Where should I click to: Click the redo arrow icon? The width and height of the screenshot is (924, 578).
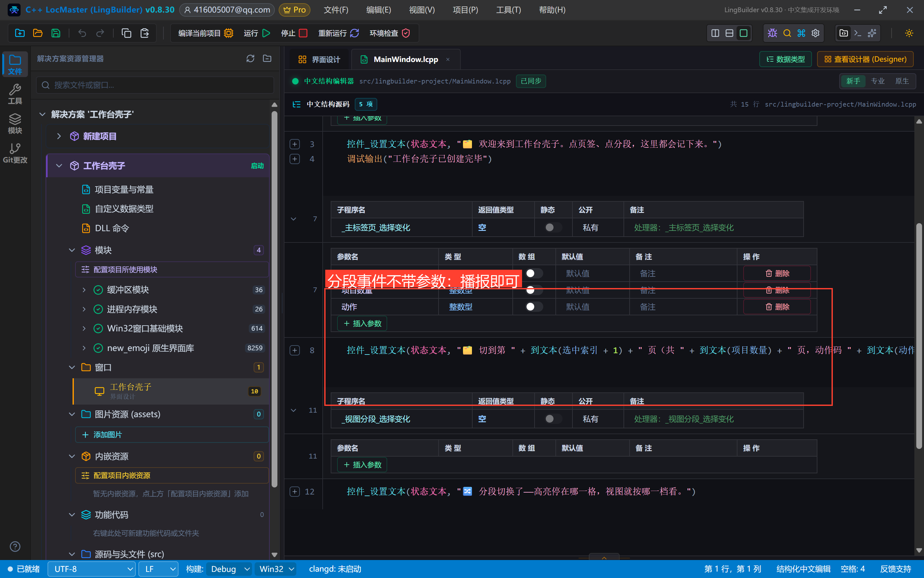pyautogui.click(x=100, y=33)
